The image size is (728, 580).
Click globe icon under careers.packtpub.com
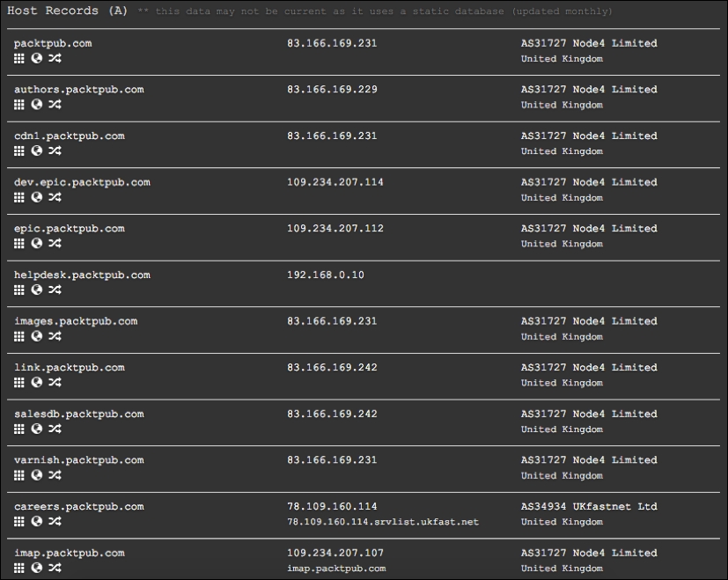click(37, 522)
